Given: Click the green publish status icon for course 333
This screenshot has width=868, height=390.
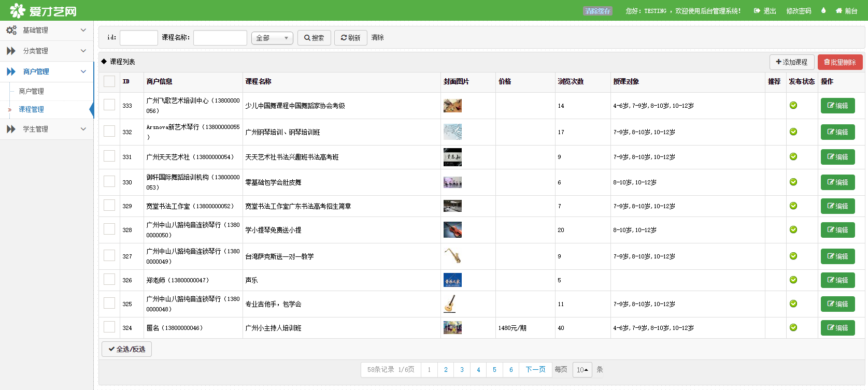Looking at the screenshot, I should pyautogui.click(x=793, y=105).
